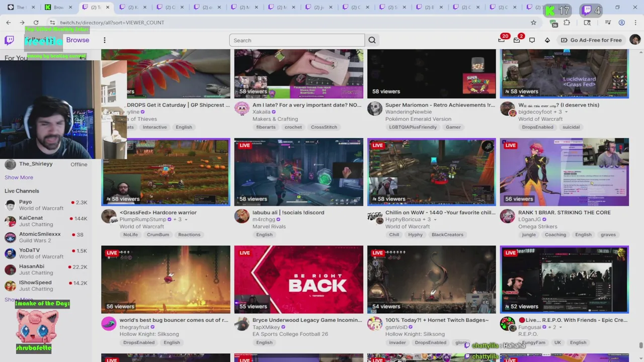
Task: Open the three-dot more menu beside Browse
Action: [x=105, y=40]
